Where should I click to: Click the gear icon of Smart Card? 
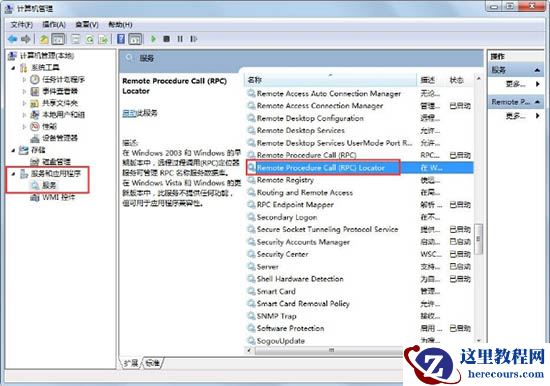[x=251, y=291]
